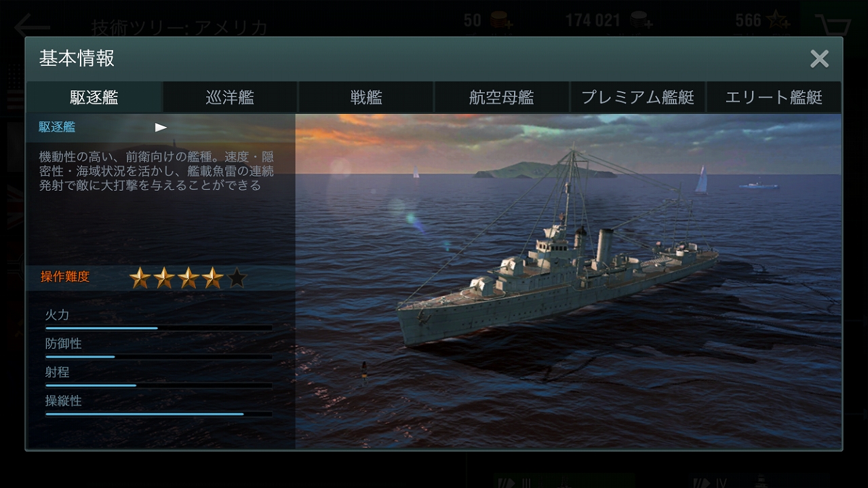Screen dimensions: 868x488
Task: Click the third gold difficulty star
Action: tap(188, 277)
